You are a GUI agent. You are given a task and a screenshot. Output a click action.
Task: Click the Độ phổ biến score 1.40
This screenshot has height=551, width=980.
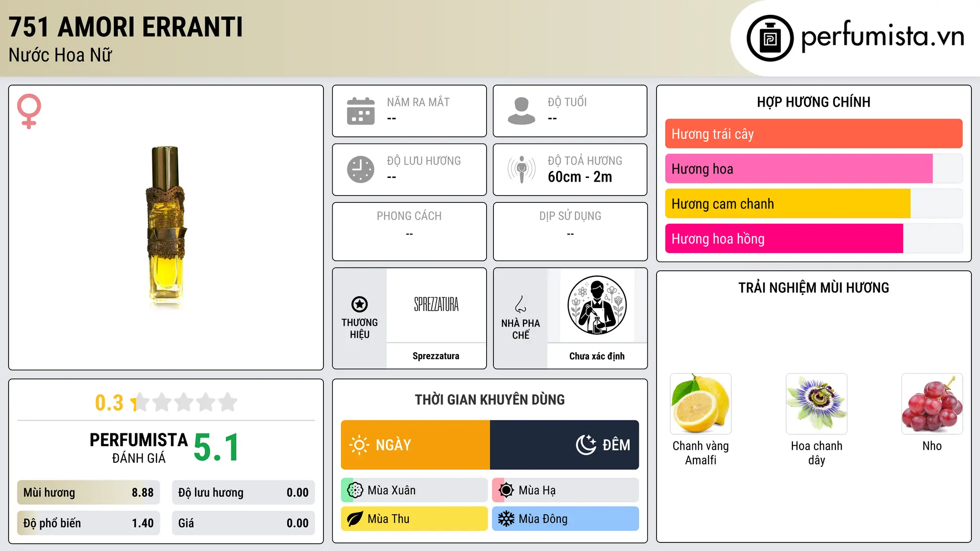pyautogui.click(x=89, y=523)
